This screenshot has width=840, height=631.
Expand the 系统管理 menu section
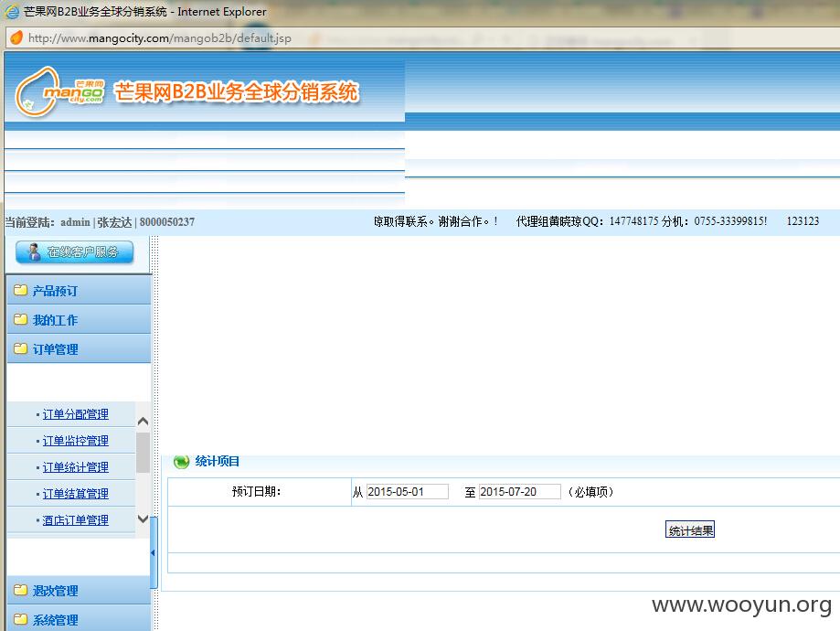click(79, 619)
